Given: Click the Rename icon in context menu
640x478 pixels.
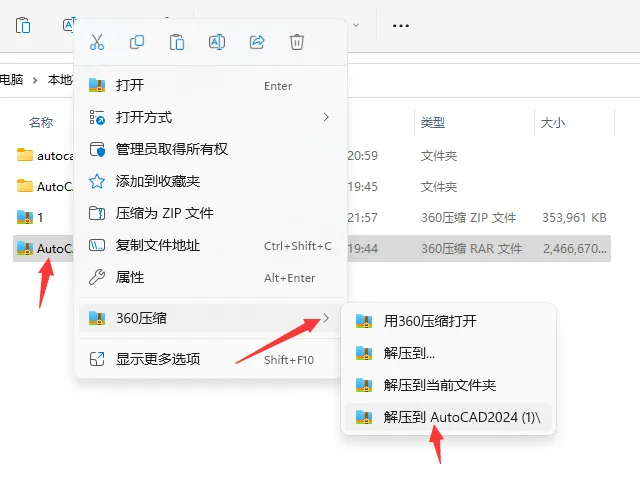Looking at the screenshot, I should tap(217, 42).
